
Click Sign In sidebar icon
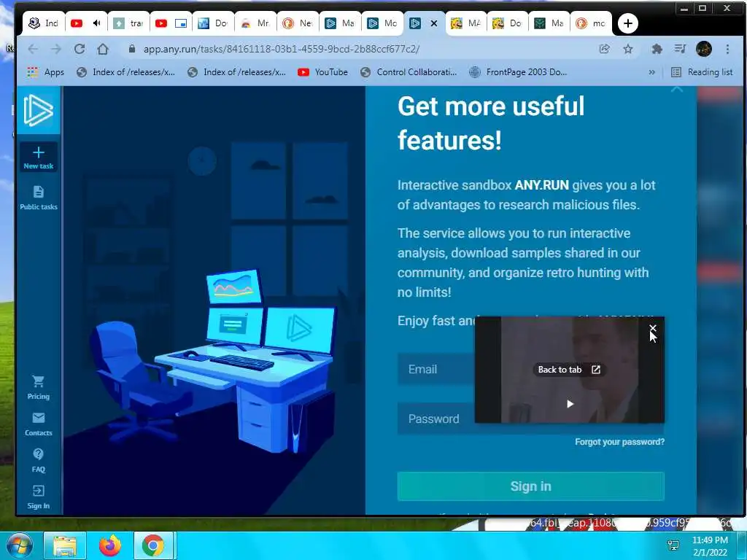point(39,497)
